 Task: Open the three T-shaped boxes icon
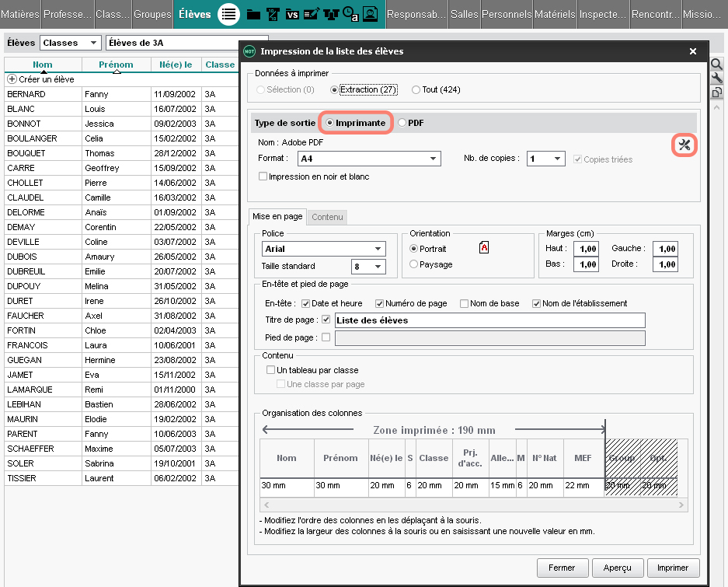coord(331,15)
